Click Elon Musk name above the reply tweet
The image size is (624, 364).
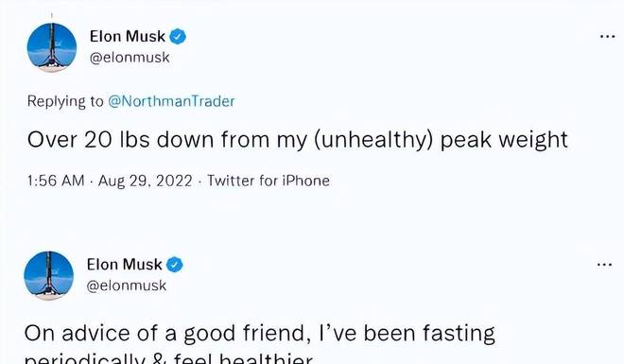point(128,37)
